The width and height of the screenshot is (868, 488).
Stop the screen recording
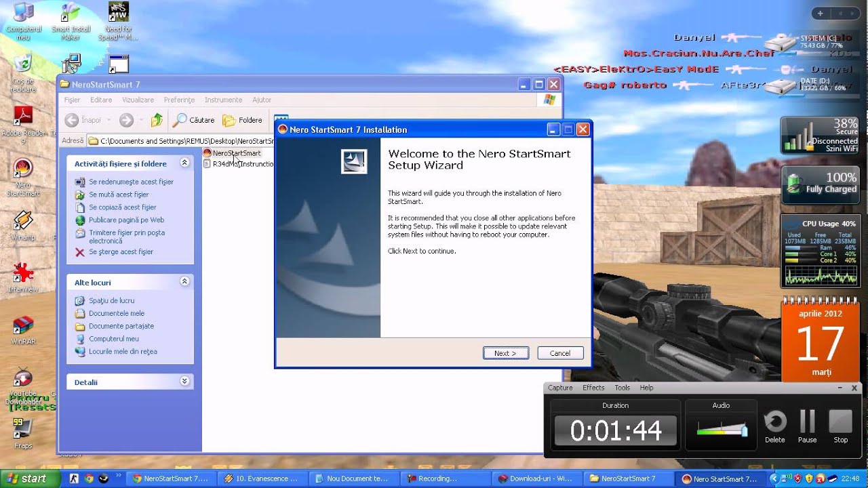(841, 427)
